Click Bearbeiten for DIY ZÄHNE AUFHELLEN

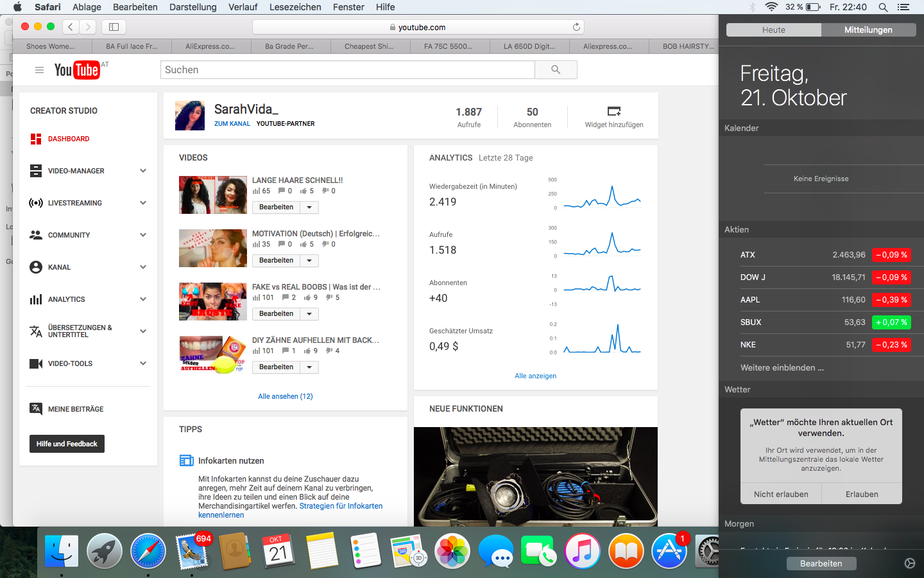pyautogui.click(x=277, y=367)
